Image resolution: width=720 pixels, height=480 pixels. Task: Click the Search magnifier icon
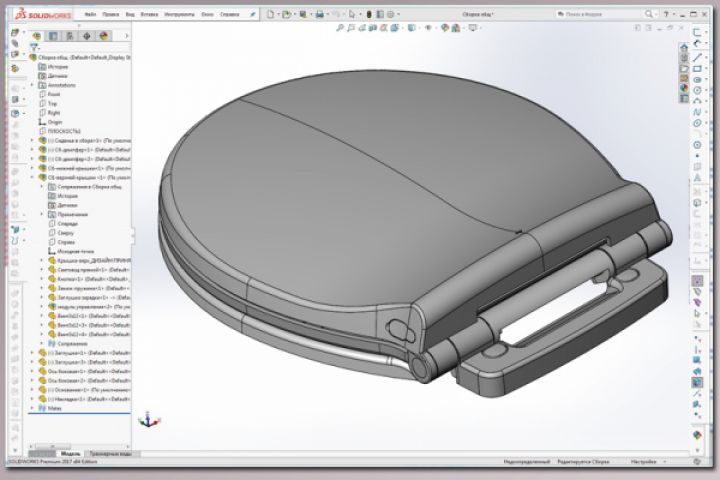(x=648, y=14)
